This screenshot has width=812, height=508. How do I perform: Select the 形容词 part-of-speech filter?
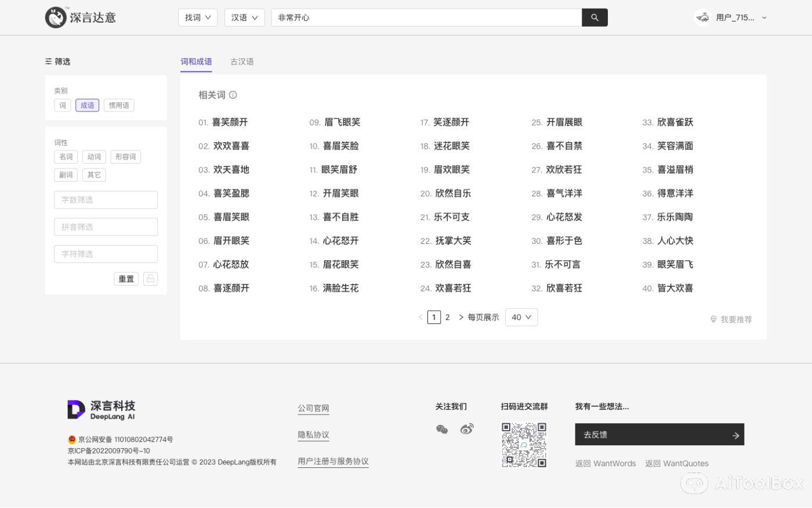[x=125, y=157]
